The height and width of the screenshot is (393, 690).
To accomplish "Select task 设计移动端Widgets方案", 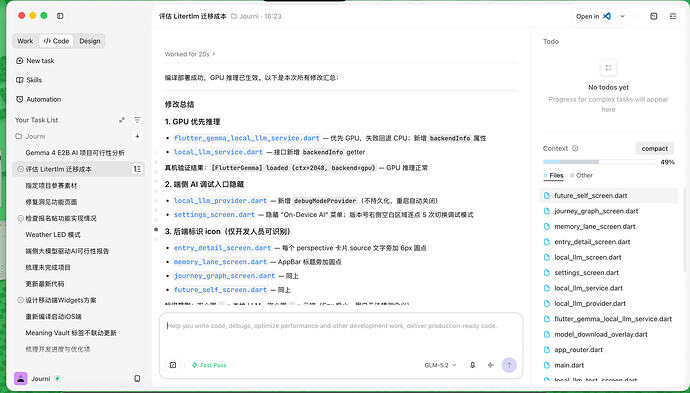I will [61, 300].
